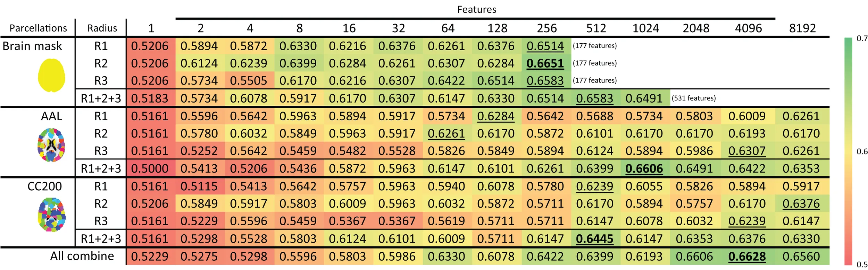
Task: Select the Parcellations column header
Action: pyautogui.click(x=38, y=28)
